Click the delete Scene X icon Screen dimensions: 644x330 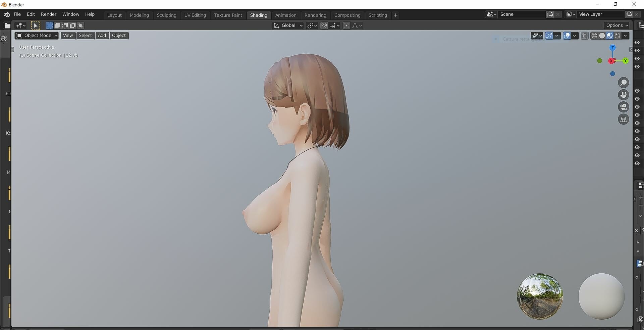pos(558,14)
